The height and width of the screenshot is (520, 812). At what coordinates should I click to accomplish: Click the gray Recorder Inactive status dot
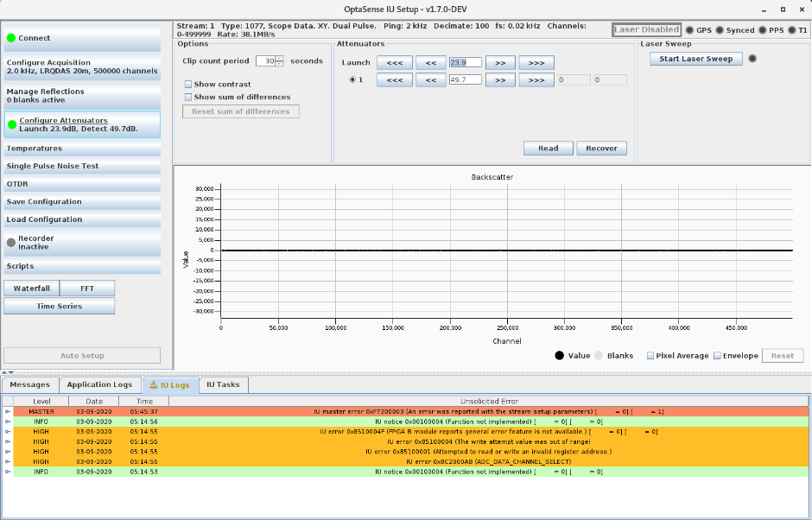[11, 243]
